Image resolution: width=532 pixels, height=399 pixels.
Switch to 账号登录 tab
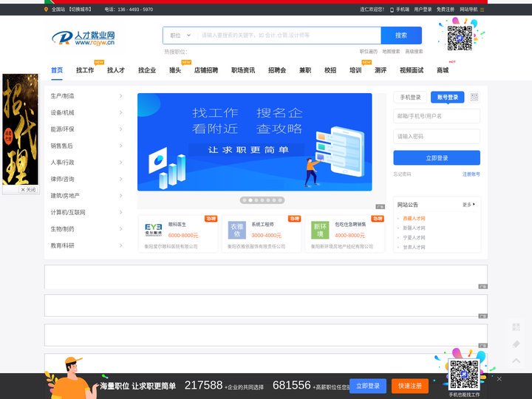pos(448,98)
